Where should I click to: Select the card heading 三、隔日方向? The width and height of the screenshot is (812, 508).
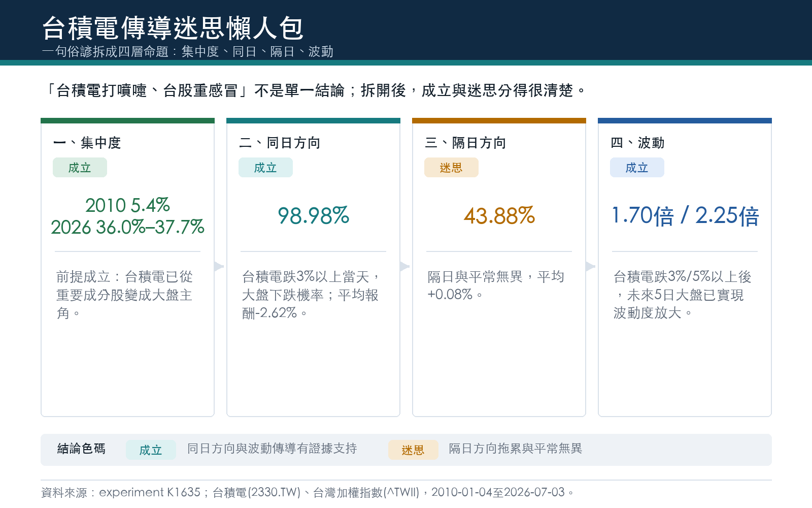(465, 143)
